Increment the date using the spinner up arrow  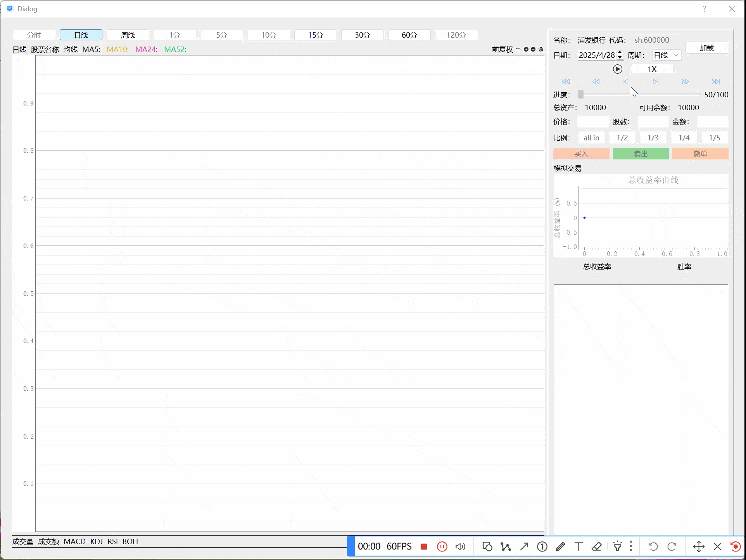[x=620, y=53]
